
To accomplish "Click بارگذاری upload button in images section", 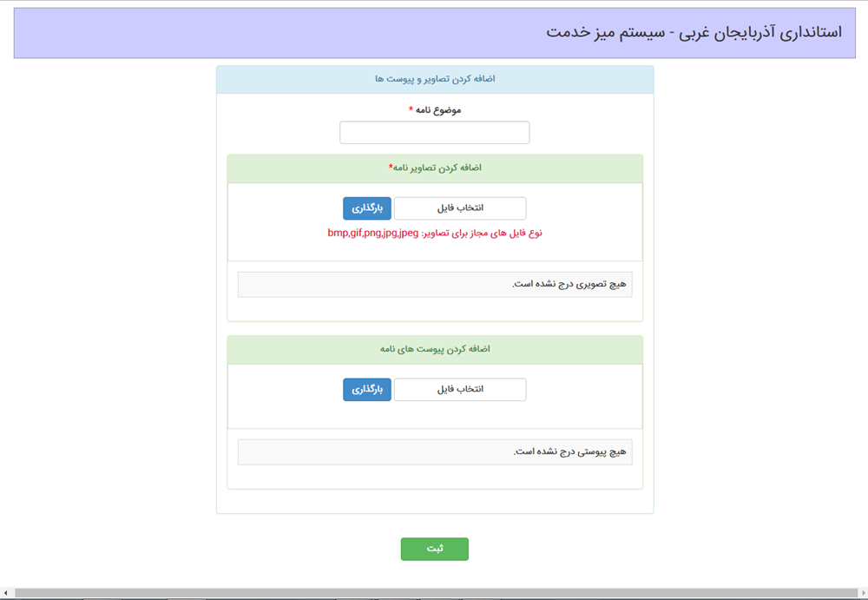I will coord(367,208).
